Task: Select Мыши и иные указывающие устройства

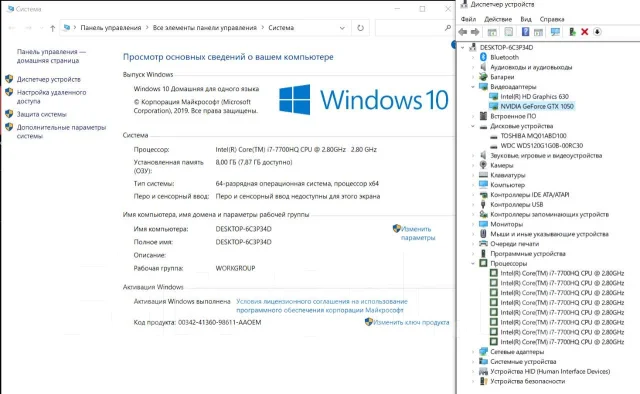Action: point(549,234)
